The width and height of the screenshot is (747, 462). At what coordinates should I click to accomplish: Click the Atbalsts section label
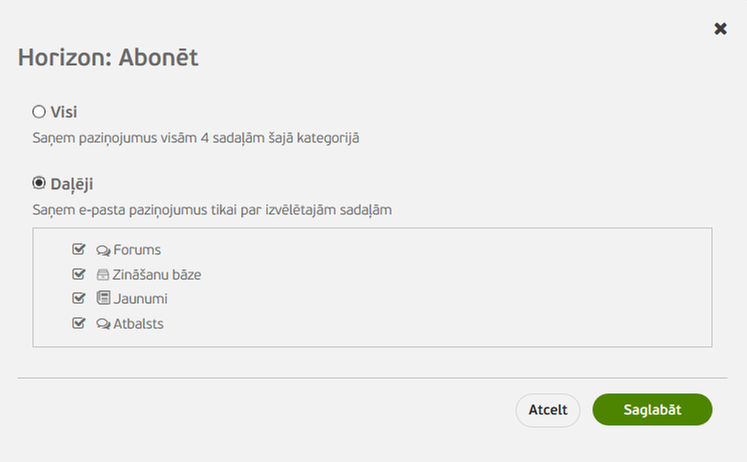click(139, 324)
